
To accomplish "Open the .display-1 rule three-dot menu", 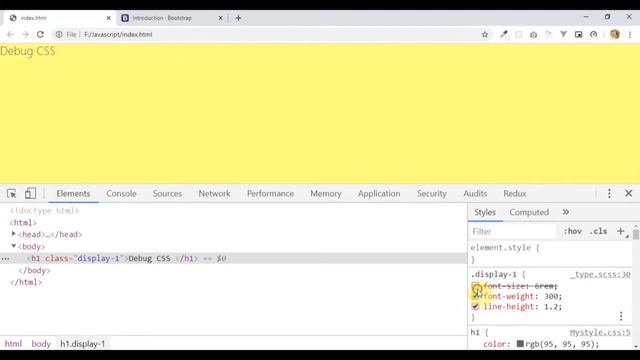I will [x=621, y=316].
